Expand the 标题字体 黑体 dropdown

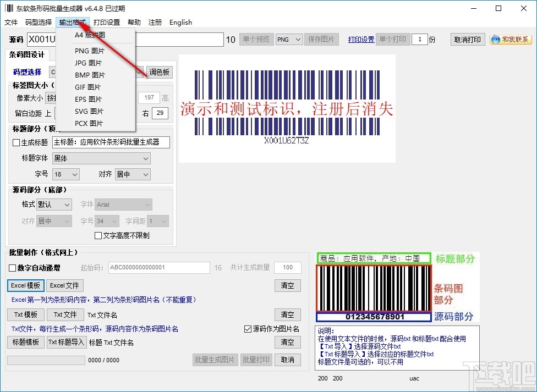[101, 158]
